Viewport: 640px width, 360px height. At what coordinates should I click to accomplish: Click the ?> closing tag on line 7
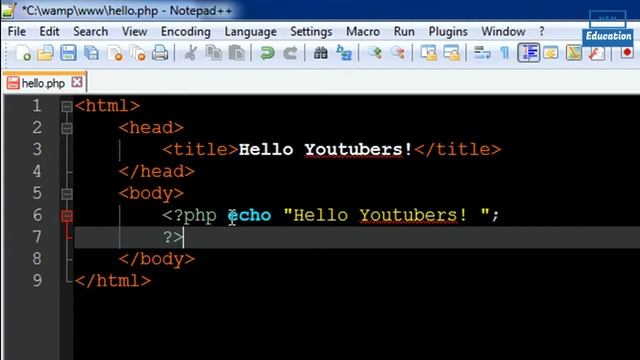[x=173, y=237]
